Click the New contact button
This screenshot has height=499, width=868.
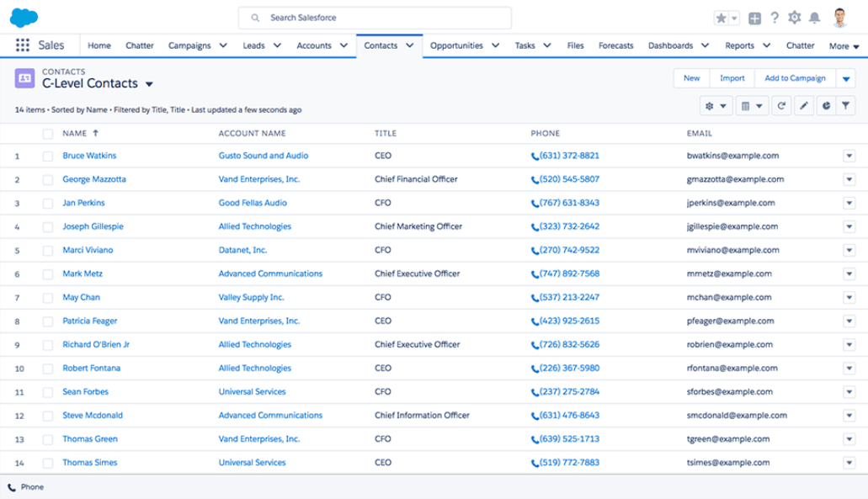(x=692, y=78)
